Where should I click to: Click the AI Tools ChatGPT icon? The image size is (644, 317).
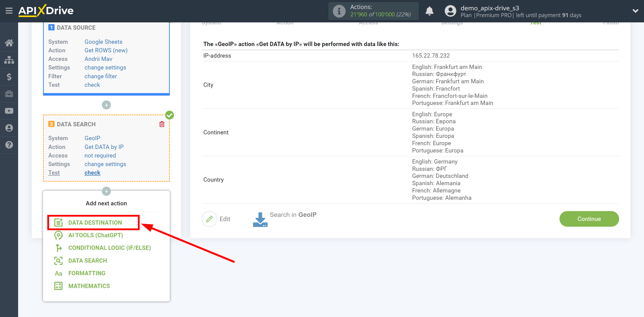click(58, 235)
